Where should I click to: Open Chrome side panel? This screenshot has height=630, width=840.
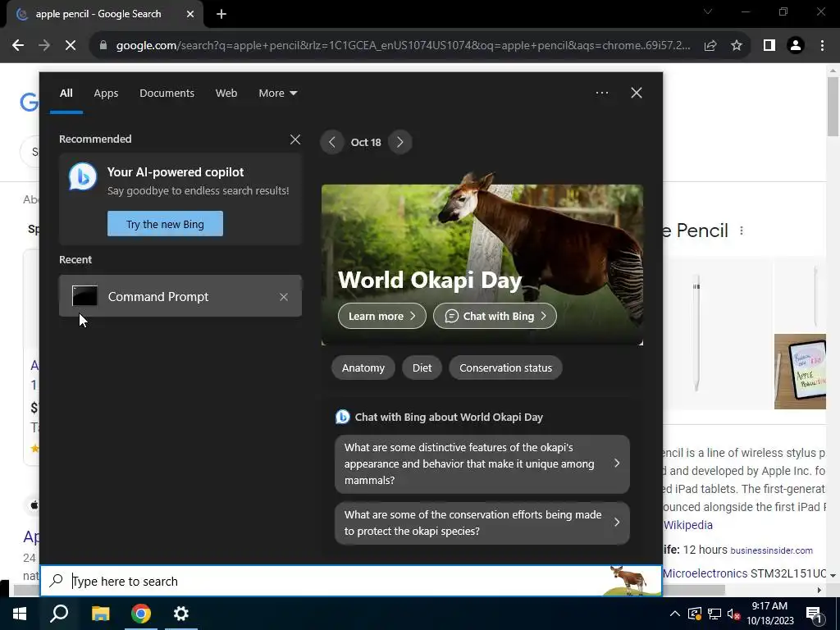point(769,46)
